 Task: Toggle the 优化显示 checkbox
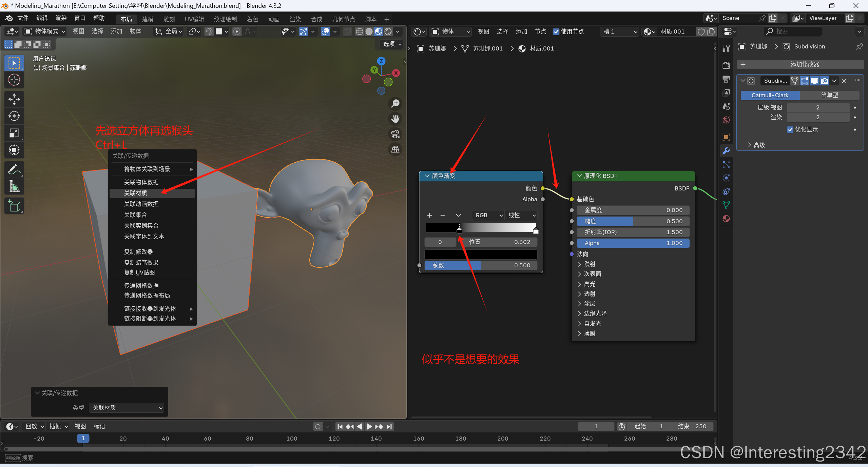point(790,129)
